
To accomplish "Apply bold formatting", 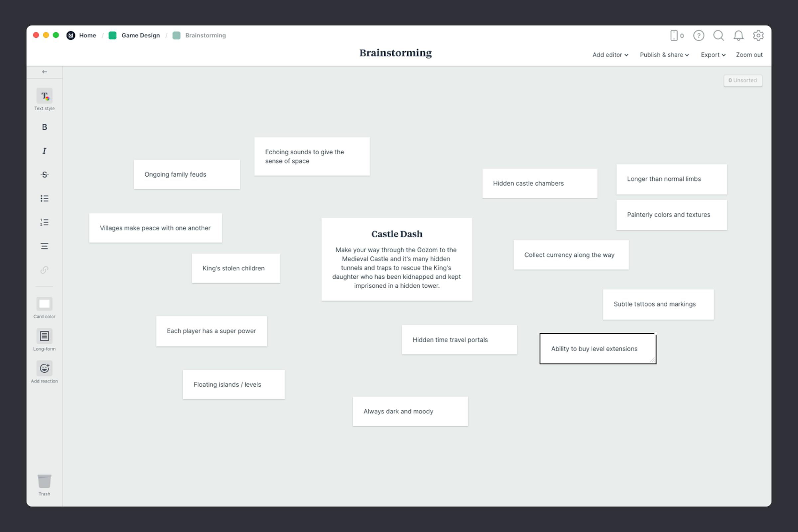I will [44, 127].
